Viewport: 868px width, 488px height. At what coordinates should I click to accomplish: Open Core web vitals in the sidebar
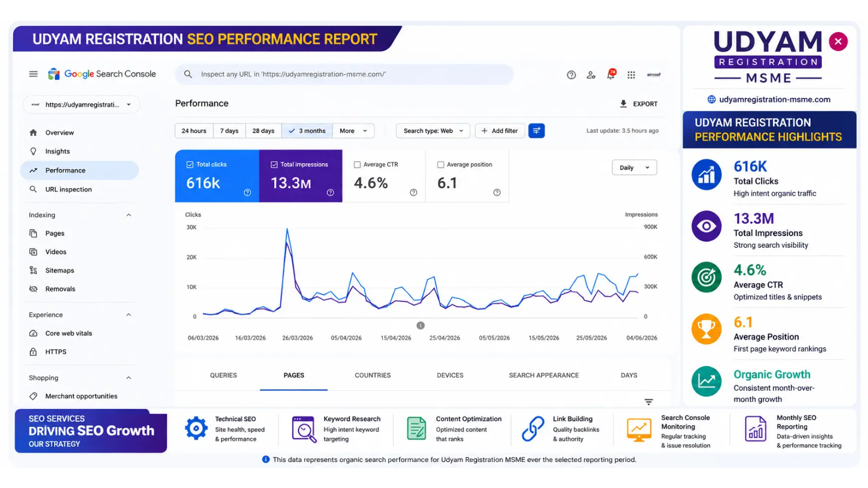(79, 333)
